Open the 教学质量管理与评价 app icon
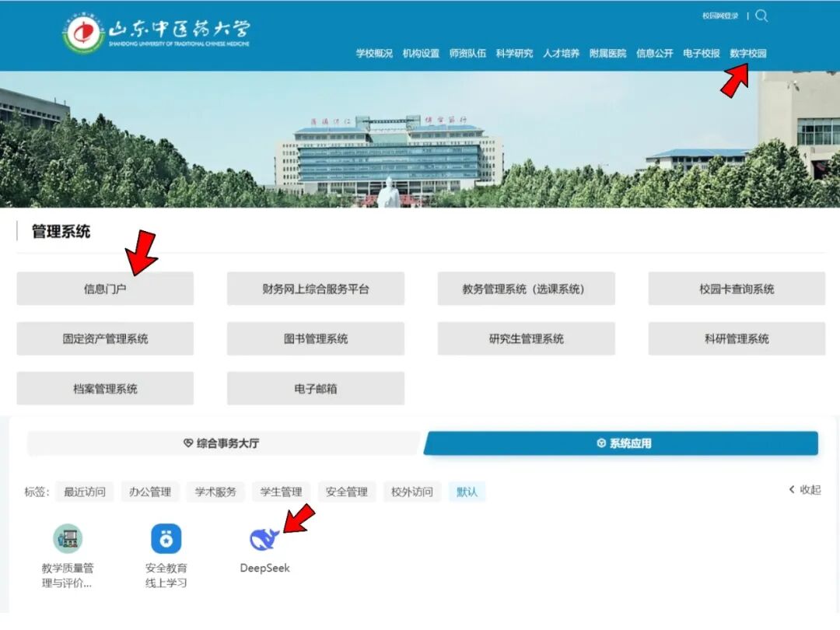Viewport: 840px width, 630px height. pos(68,538)
